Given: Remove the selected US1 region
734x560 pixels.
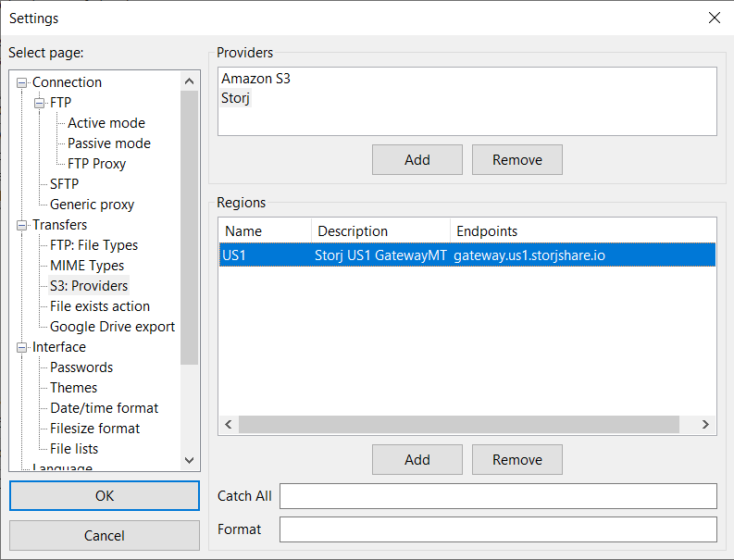Looking at the screenshot, I should (517, 460).
